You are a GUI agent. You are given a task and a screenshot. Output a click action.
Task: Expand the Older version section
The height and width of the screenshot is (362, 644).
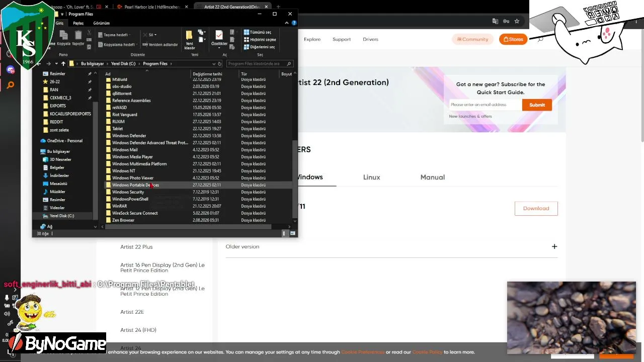[x=554, y=246]
